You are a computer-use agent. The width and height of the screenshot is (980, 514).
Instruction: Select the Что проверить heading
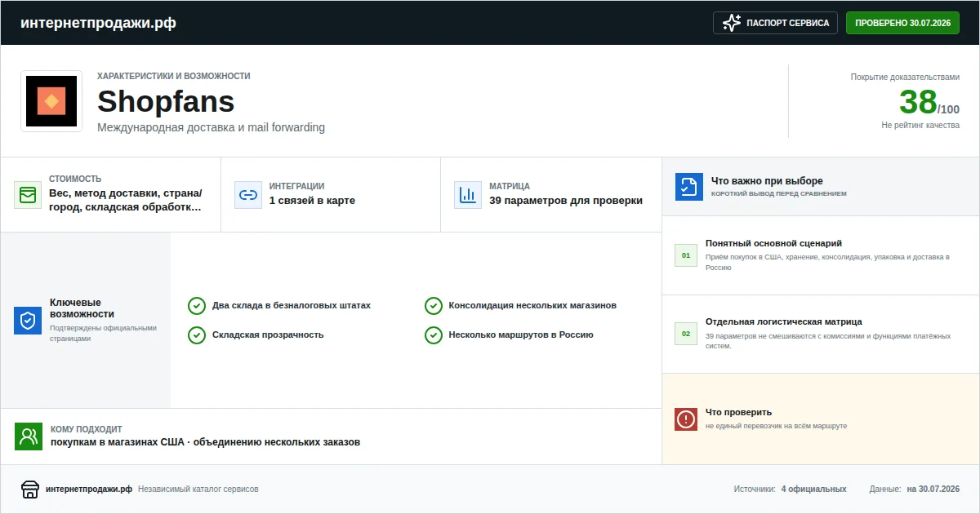coord(738,412)
